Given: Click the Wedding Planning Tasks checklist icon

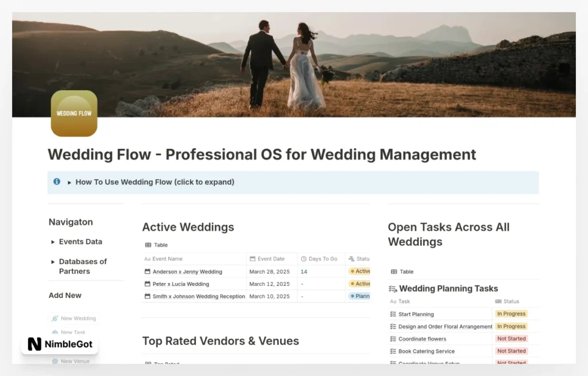Looking at the screenshot, I should [393, 289].
